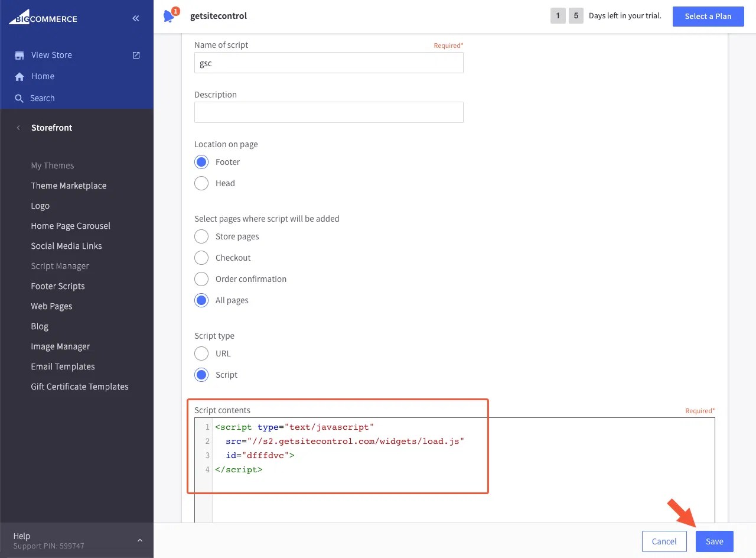
Task: Choose Checkout as the page selection
Action: (x=201, y=258)
